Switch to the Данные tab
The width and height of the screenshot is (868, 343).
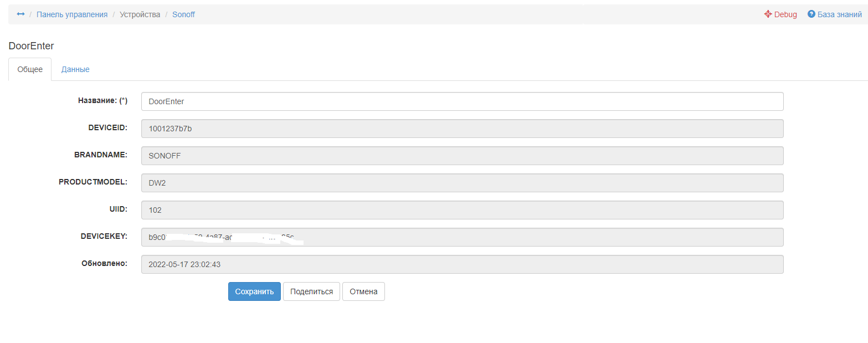click(75, 69)
